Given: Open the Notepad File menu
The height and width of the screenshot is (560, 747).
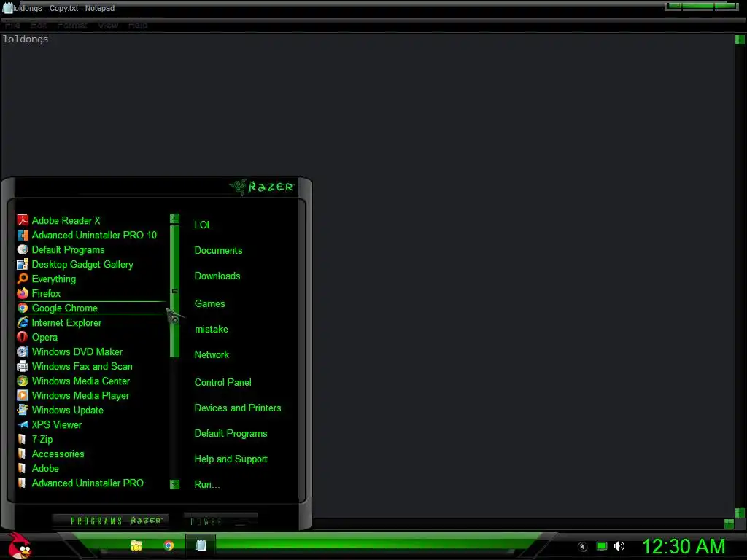Looking at the screenshot, I should pyautogui.click(x=12, y=26).
